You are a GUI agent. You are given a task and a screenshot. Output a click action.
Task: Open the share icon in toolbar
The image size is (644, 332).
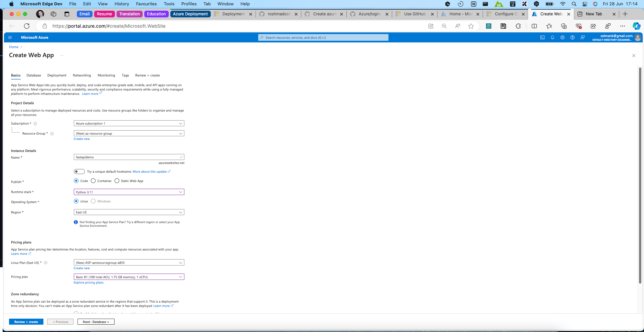coord(593,26)
